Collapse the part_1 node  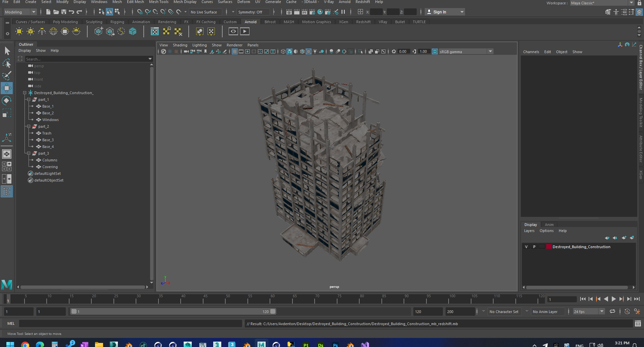click(x=29, y=100)
